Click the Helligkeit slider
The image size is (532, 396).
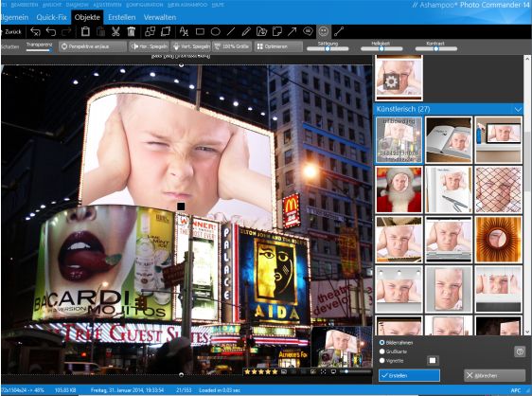[381, 49]
